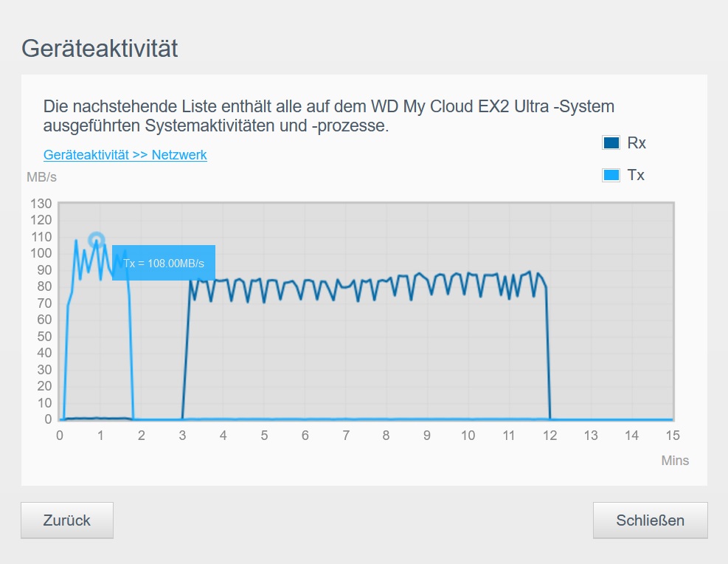This screenshot has height=564, width=728.
Task: Click the 12 label on the minutes axis
Action: (550, 436)
